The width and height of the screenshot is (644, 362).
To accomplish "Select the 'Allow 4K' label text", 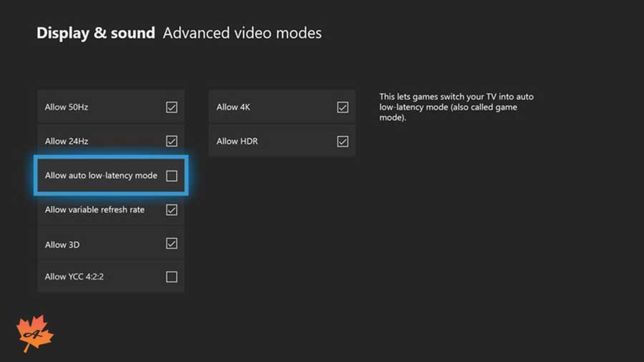I will 233,107.
